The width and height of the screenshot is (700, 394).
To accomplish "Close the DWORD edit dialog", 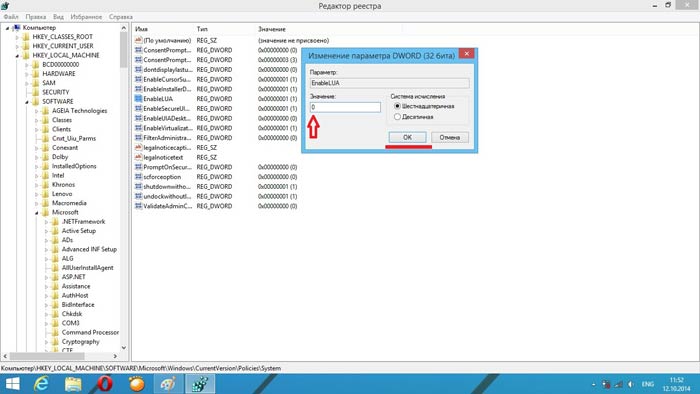I will coord(467,54).
